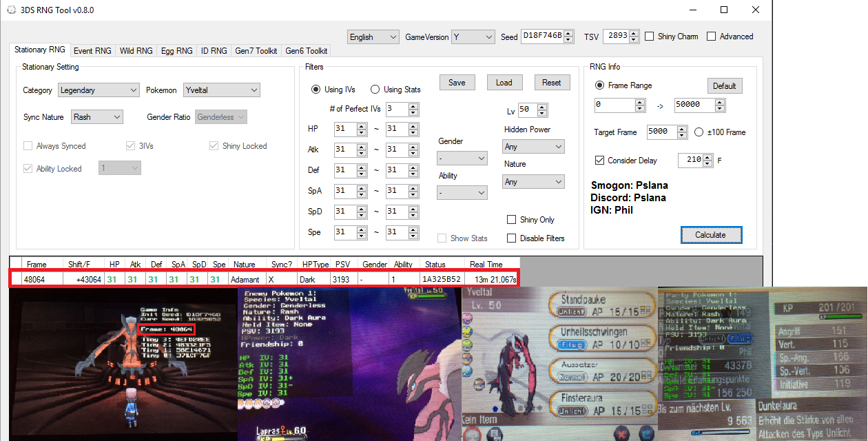Open the Nature filter dropdown

[533, 182]
